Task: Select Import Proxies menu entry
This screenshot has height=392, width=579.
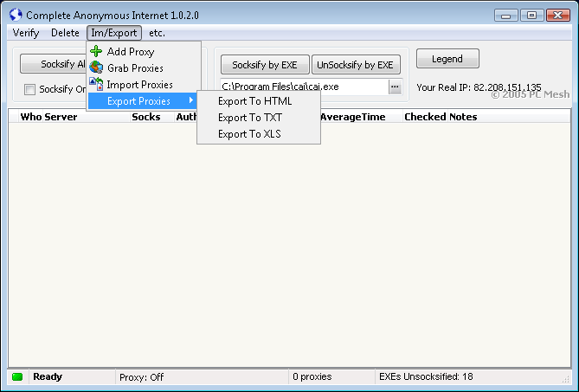Action: coord(144,85)
